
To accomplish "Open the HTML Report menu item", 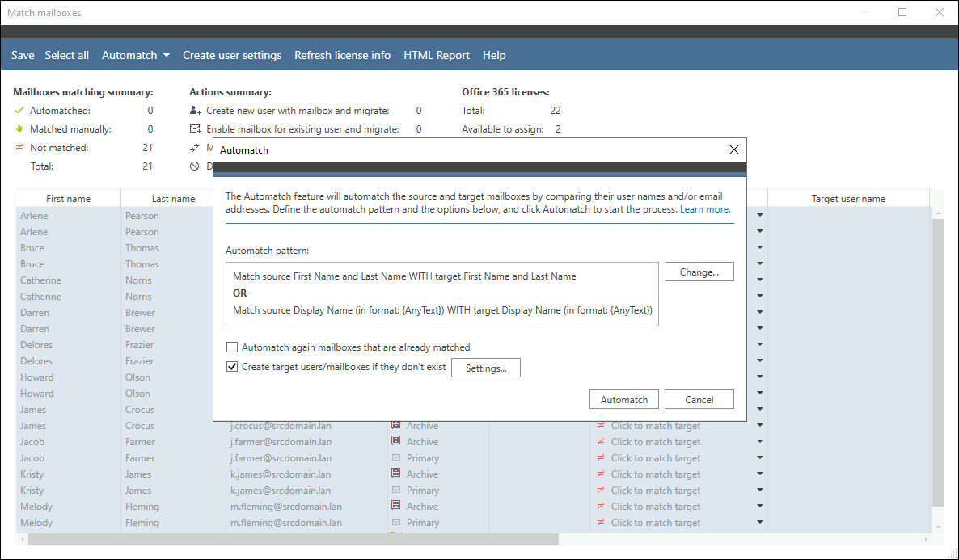I will pos(436,56).
